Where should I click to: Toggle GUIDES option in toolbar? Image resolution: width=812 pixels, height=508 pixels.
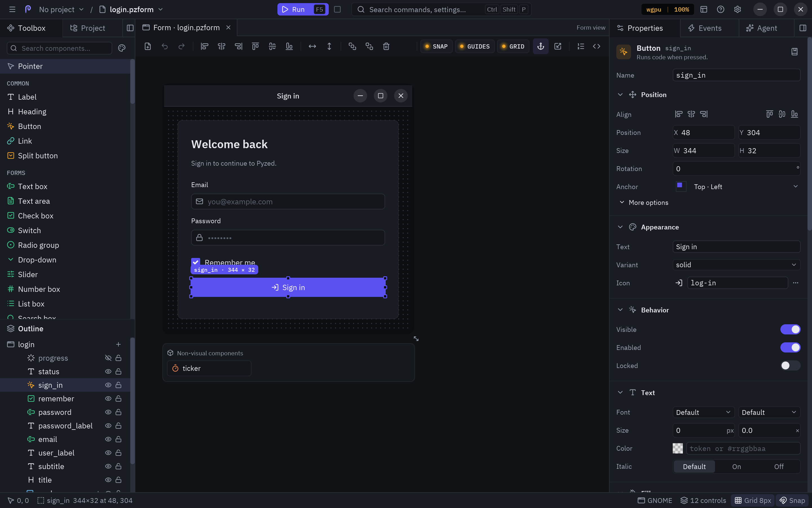(x=475, y=46)
